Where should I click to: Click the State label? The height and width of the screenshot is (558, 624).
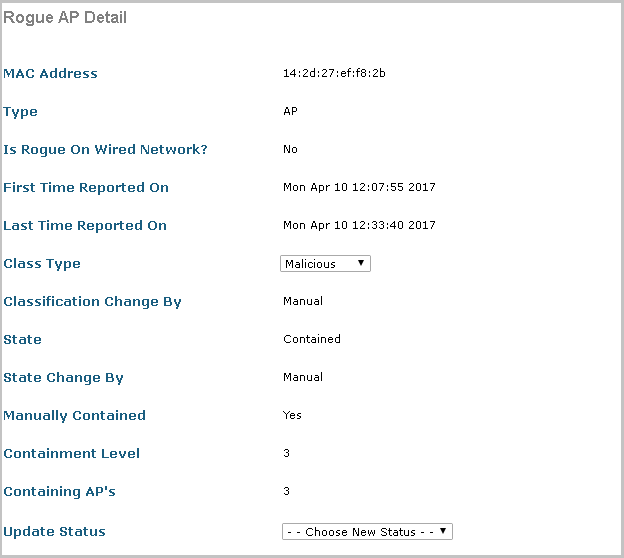[x=22, y=339]
